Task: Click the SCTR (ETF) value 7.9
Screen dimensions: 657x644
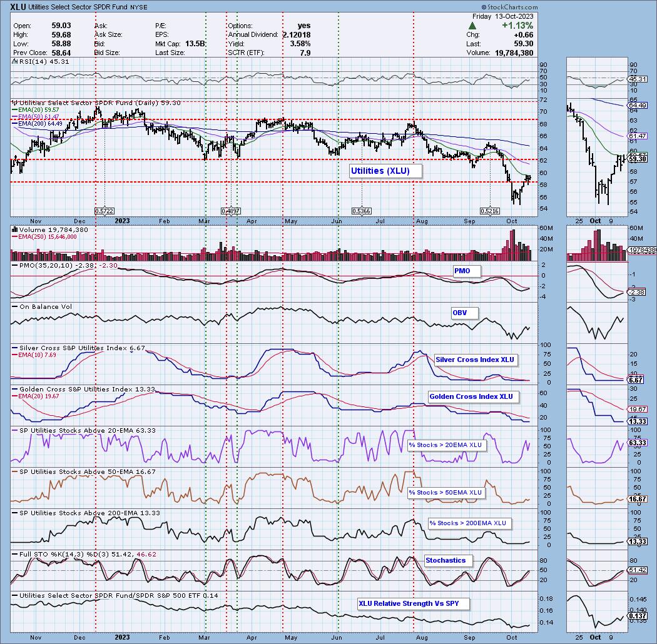Action: coord(305,53)
